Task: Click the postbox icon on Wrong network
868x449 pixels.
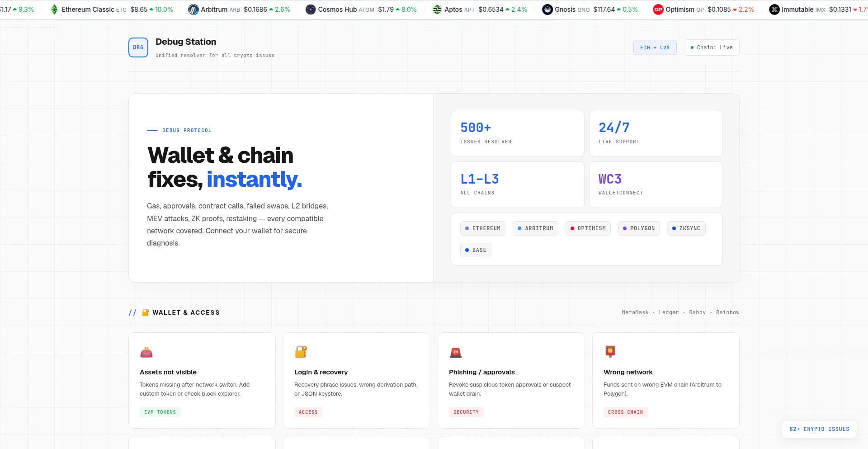Action: point(610,351)
